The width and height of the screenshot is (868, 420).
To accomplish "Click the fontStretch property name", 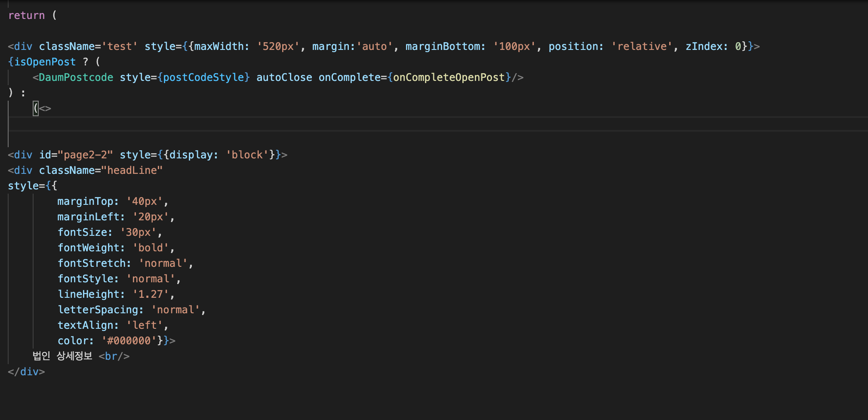I will click(91, 263).
